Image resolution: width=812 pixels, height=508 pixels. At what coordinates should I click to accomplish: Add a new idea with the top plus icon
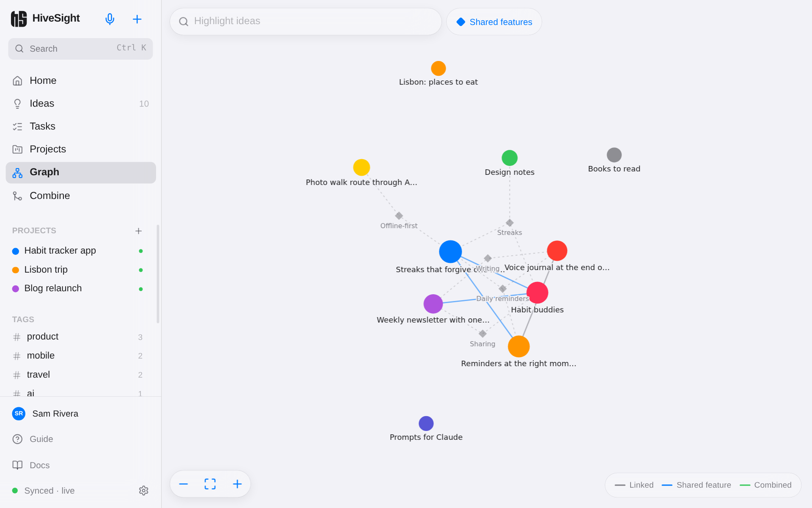point(137,19)
